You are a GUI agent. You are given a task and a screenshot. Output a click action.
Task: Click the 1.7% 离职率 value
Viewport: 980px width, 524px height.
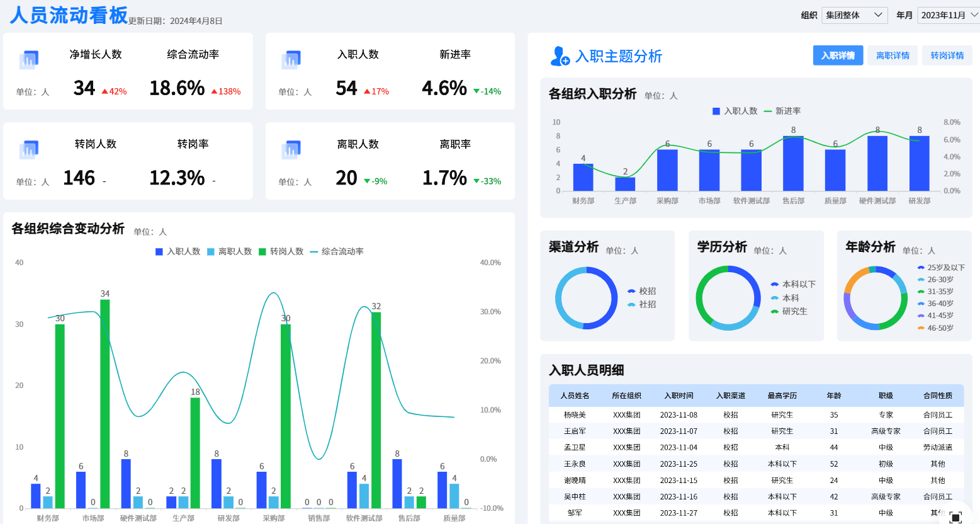[x=444, y=178]
